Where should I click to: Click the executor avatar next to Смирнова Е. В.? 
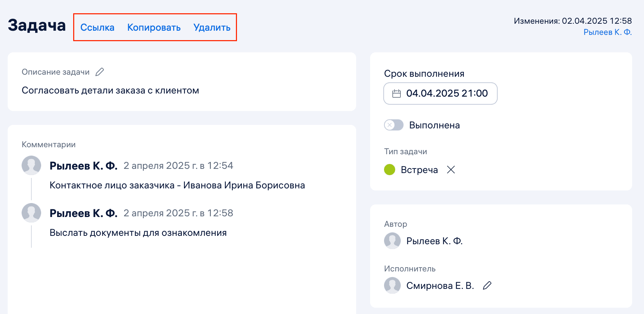click(x=392, y=285)
